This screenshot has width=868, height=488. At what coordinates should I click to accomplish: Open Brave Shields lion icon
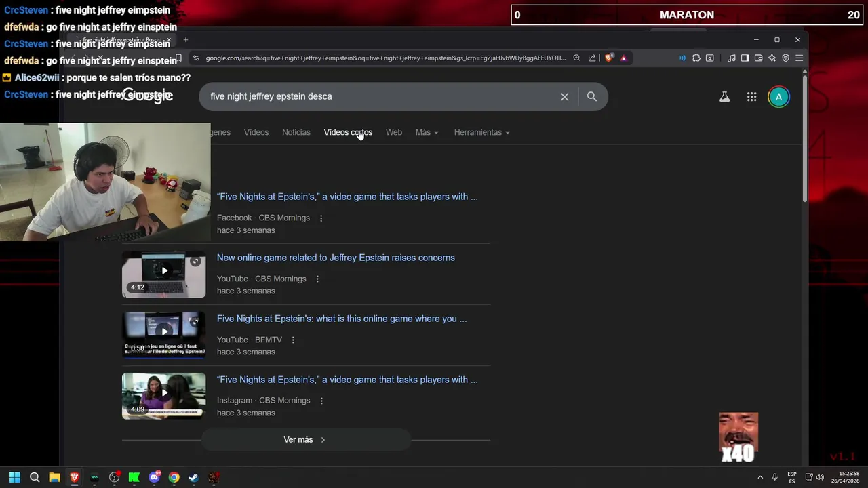[x=608, y=58]
